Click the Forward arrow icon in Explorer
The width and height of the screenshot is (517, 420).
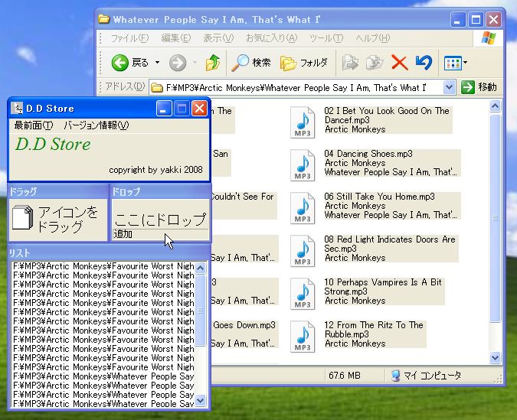click(178, 63)
